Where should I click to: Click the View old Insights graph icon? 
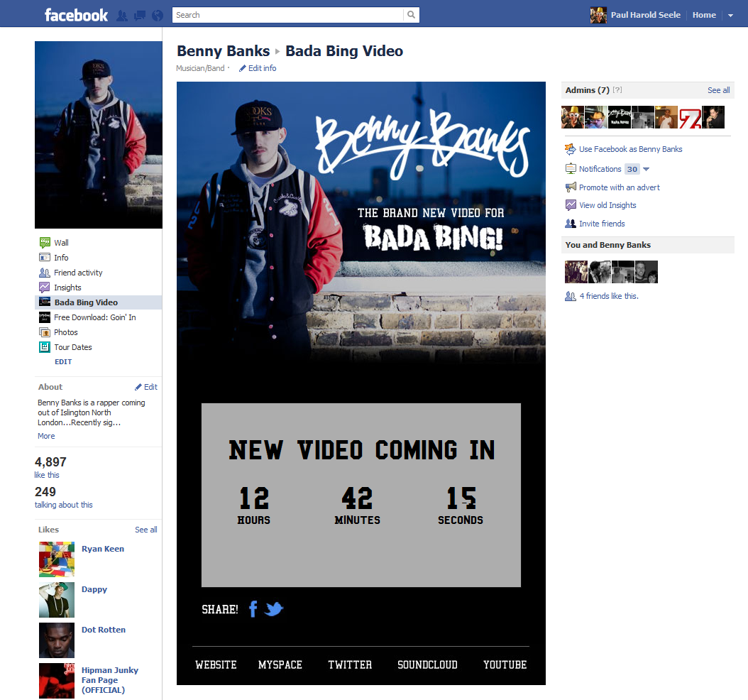coord(571,205)
